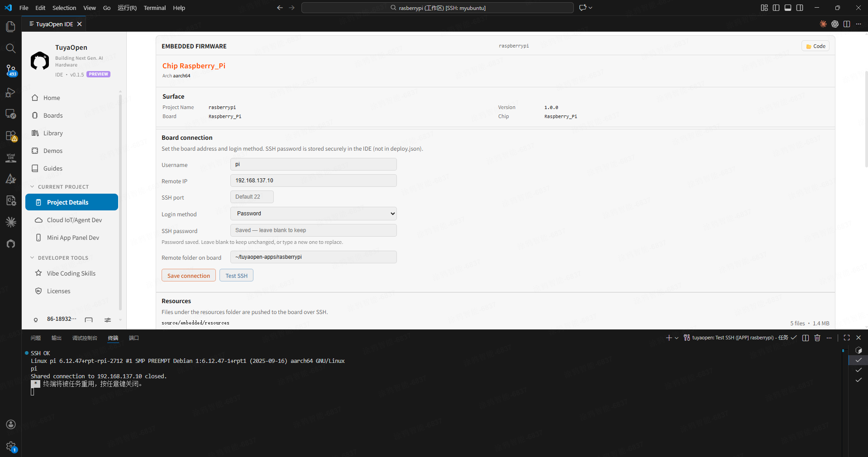The image size is (868, 457).
Task: Switch to the 输出 panel tab
Action: pos(57,338)
